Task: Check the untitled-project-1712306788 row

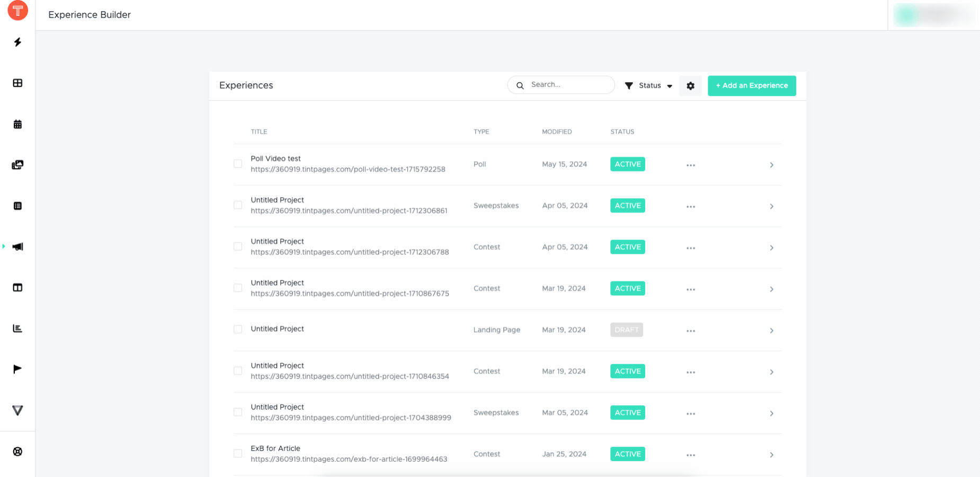Action: click(238, 246)
